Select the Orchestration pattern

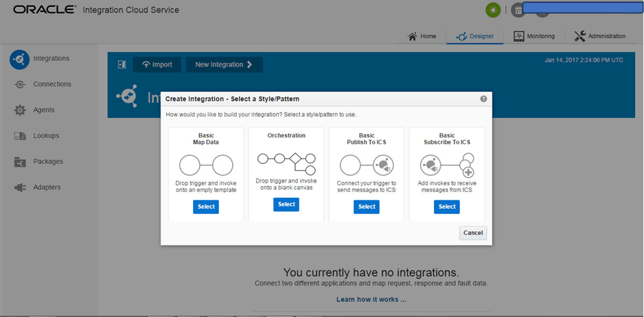coord(286,204)
